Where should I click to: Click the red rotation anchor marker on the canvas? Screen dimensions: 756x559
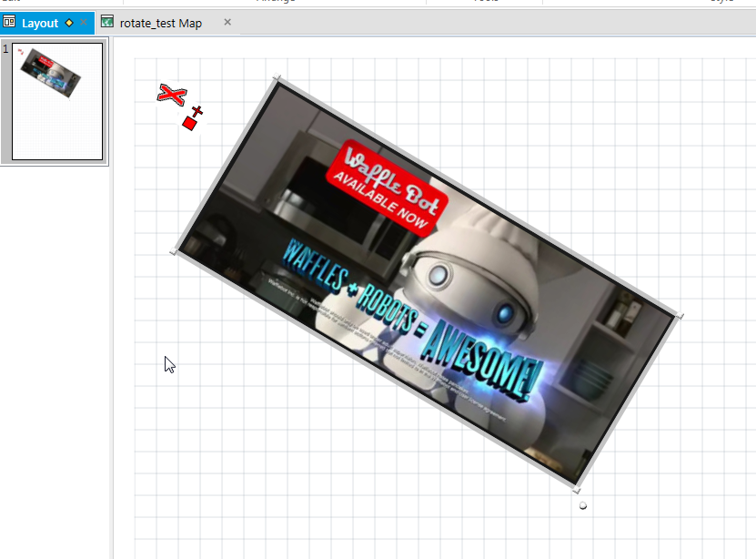(191, 121)
